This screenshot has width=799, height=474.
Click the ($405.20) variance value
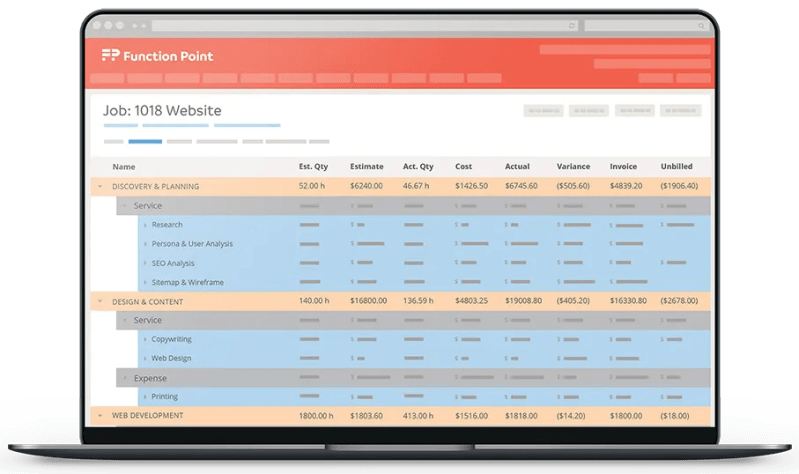(573, 301)
